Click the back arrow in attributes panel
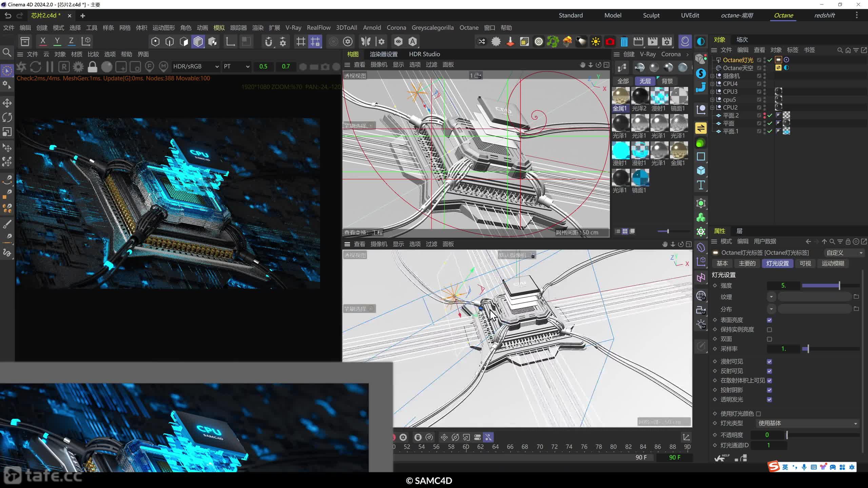Image resolution: width=868 pixels, height=488 pixels. (x=808, y=242)
